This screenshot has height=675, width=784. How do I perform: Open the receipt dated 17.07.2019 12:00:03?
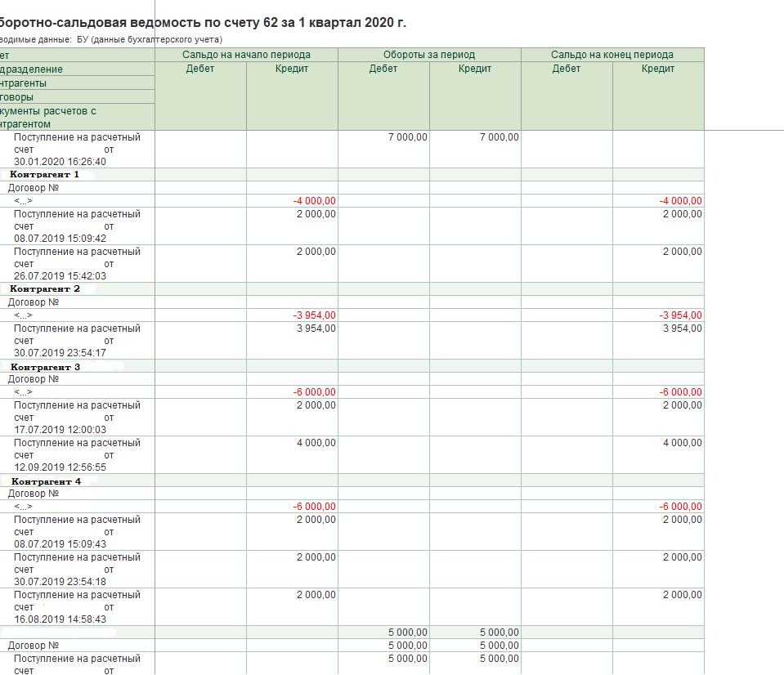tap(77, 418)
